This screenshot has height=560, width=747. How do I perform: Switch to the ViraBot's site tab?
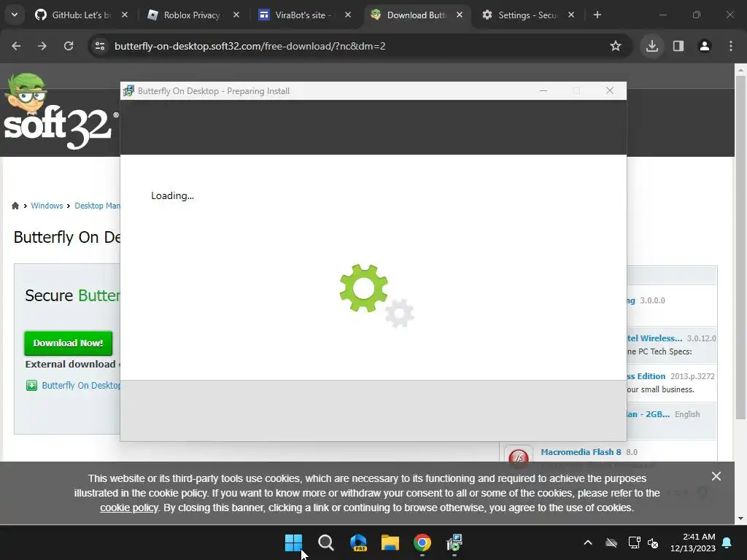point(303,15)
